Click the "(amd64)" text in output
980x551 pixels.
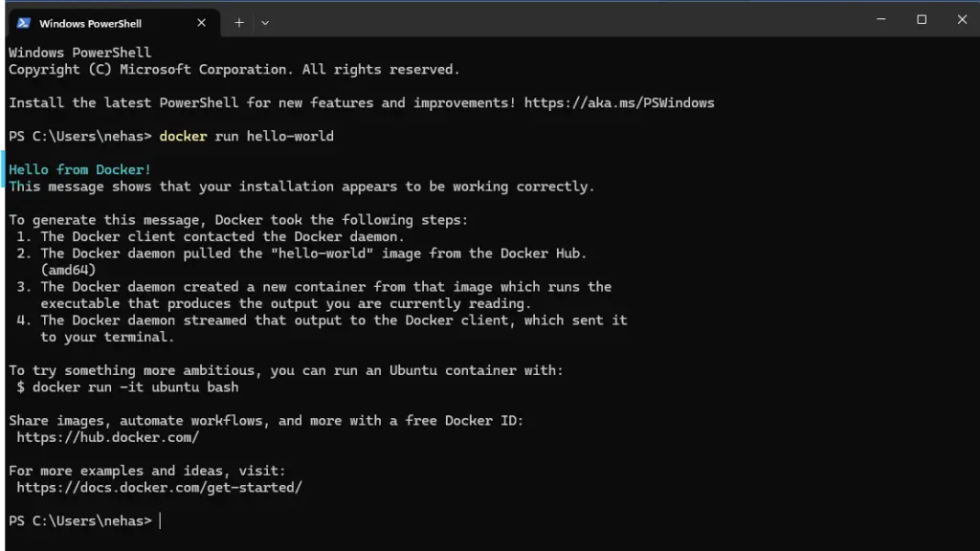[x=68, y=270]
